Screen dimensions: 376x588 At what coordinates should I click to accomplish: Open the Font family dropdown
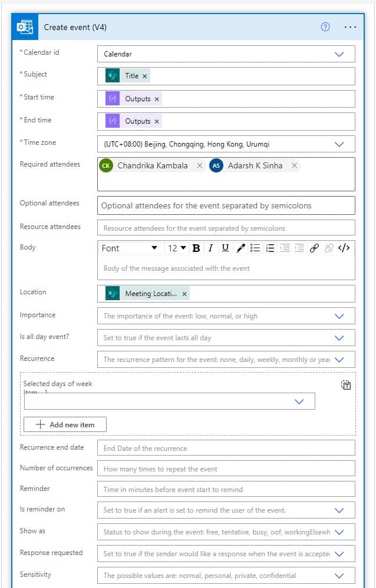point(129,248)
